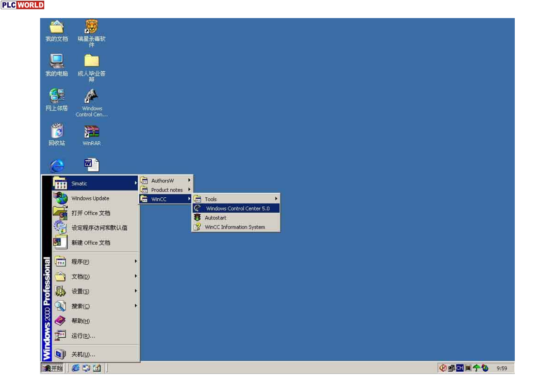Expand the Tools submenu under WinCC
555x392 pixels.
(236, 199)
